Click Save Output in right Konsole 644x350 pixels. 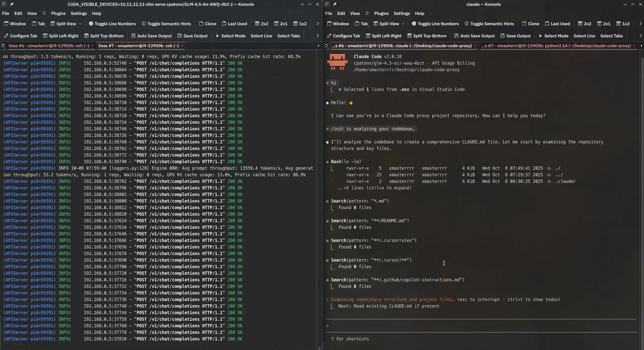tap(515, 36)
